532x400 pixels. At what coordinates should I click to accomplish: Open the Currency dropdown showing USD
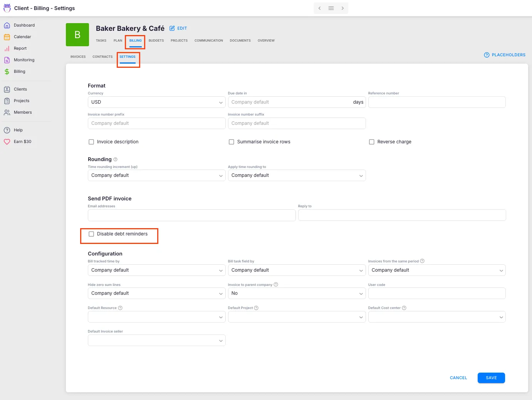(156, 102)
